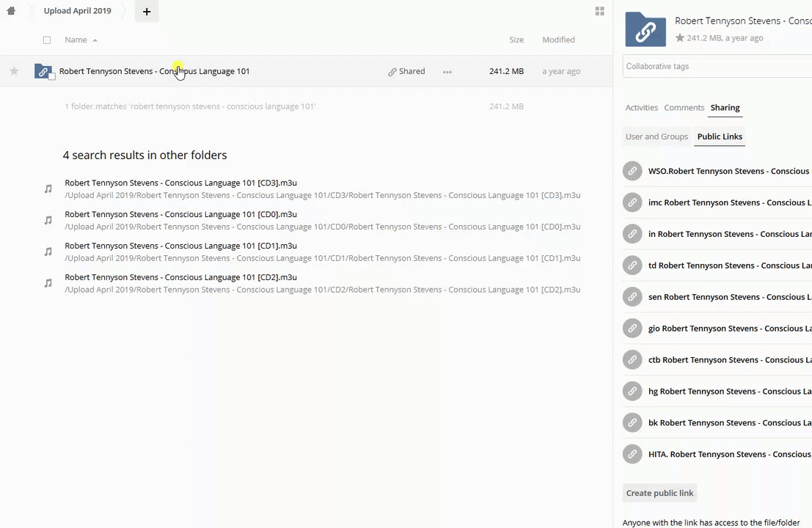812x528 pixels.
Task: Click the Create public link button
Action: 659,493
